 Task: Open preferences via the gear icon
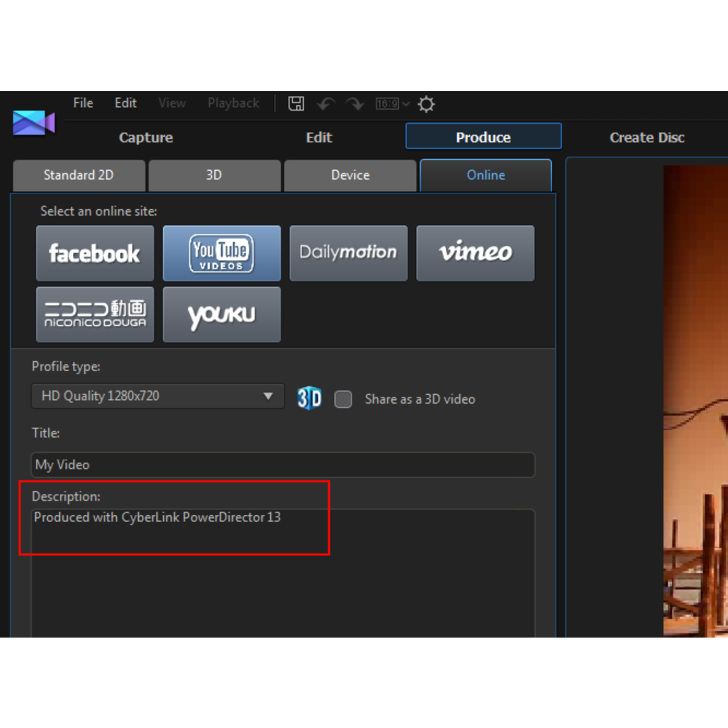pos(425,104)
